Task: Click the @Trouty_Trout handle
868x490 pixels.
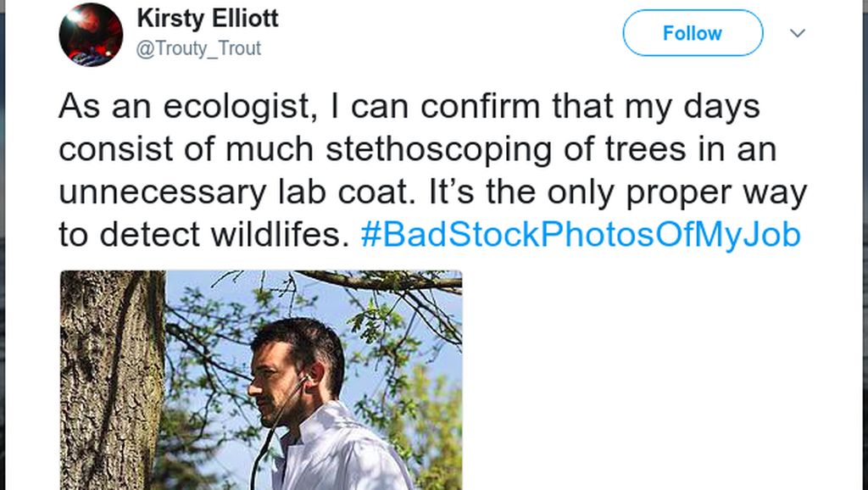Action: [198, 48]
